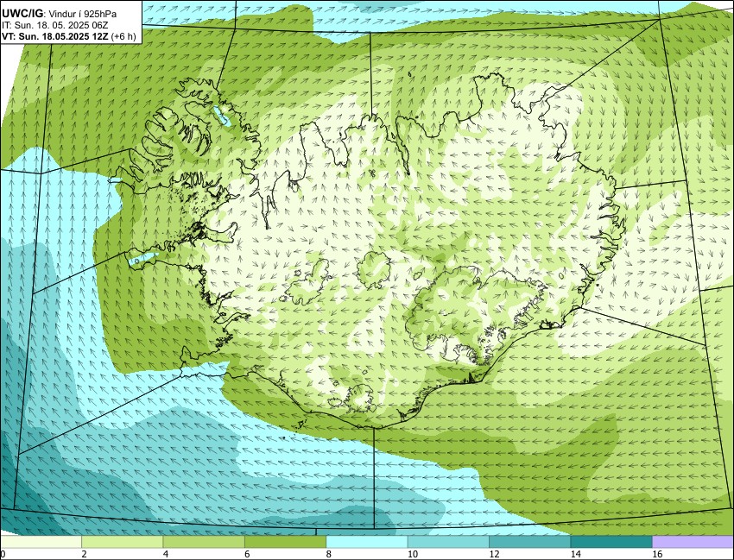Click the 'UWC/IG: Vindur í 925hPa' title
The image size is (734, 560).
59,15
